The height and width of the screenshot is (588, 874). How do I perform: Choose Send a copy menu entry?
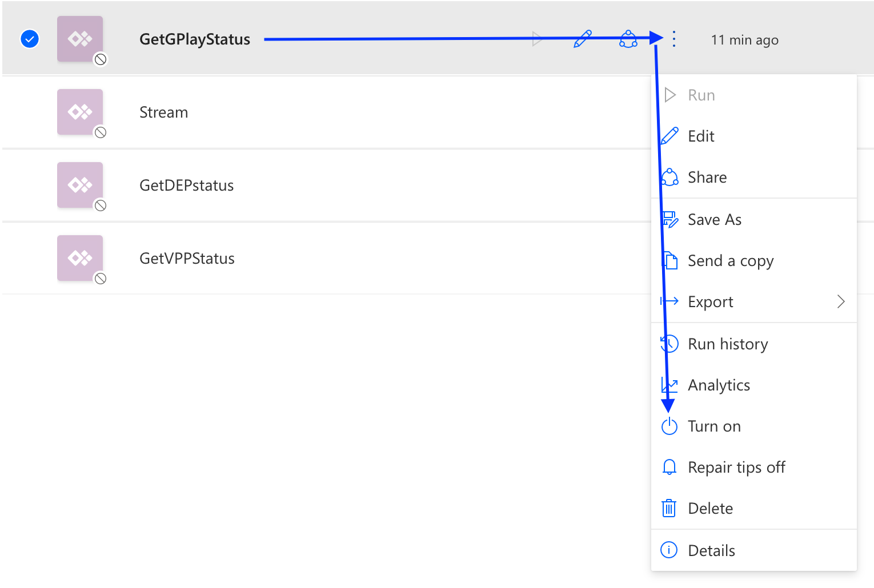click(731, 261)
